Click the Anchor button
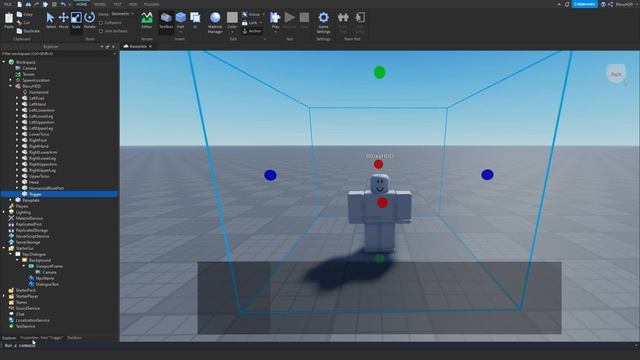This screenshot has width=640, height=360. [x=252, y=31]
